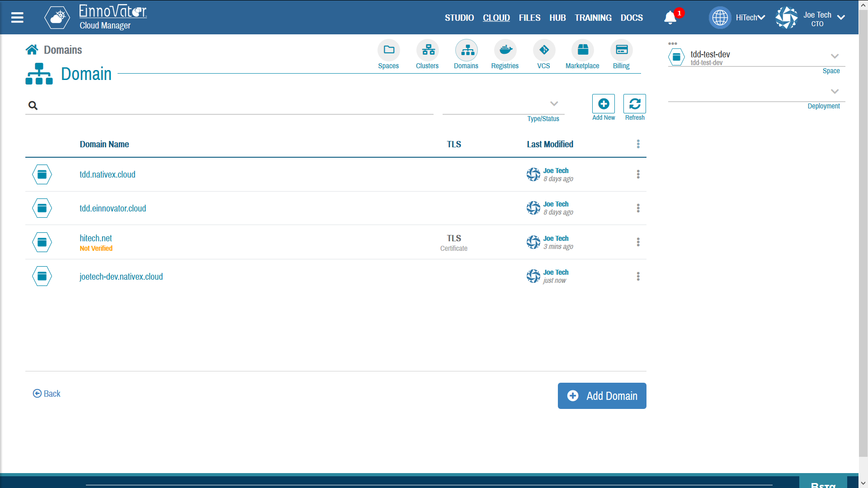Open options menu for joetech-dev.nativex.cloud
Screen dimensions: 868x488
click(637, 277)
